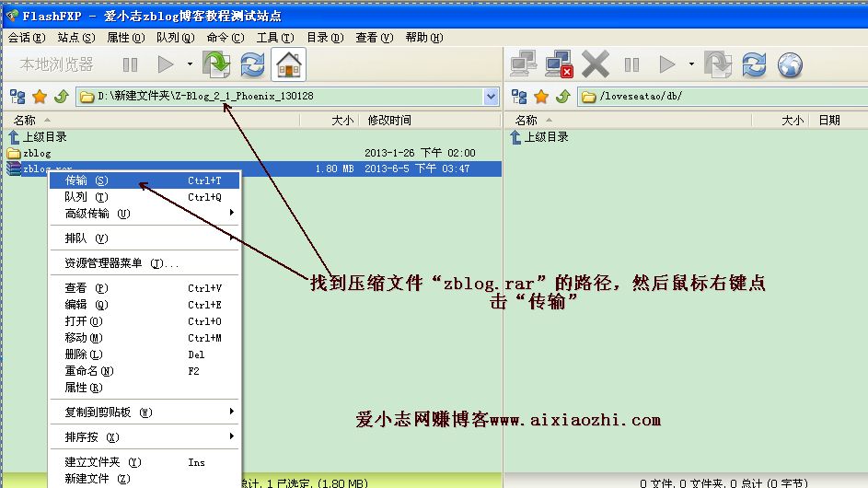Open the 命令 menu
868x488 pixels.
click(226, 38)
